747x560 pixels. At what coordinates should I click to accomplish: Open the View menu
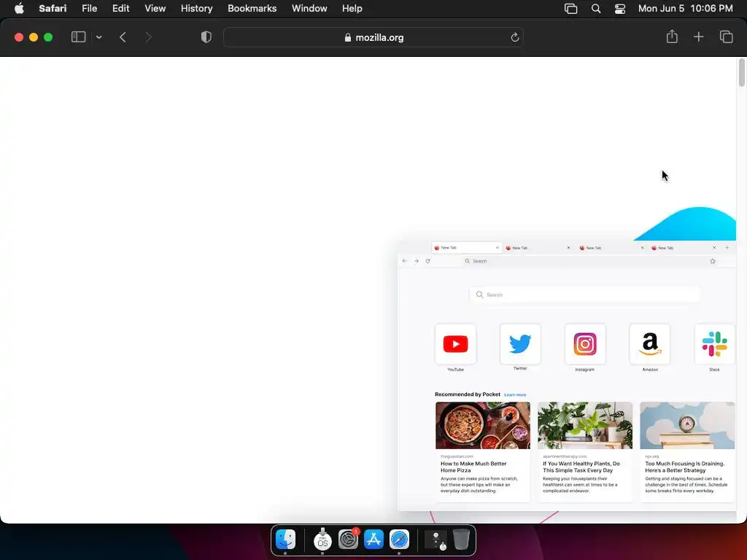tap(155, 8)
